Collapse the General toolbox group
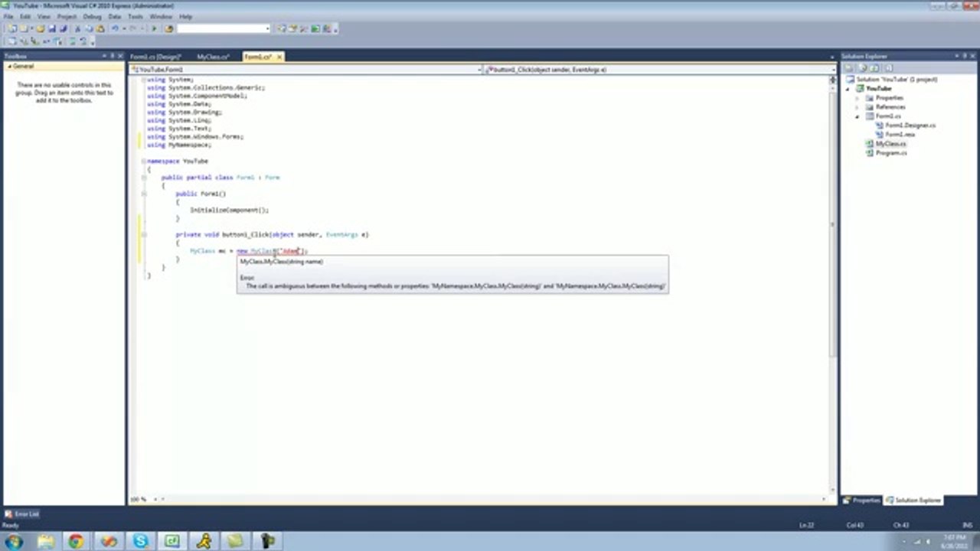Screen dimensions: 980x551 point(9,67)
